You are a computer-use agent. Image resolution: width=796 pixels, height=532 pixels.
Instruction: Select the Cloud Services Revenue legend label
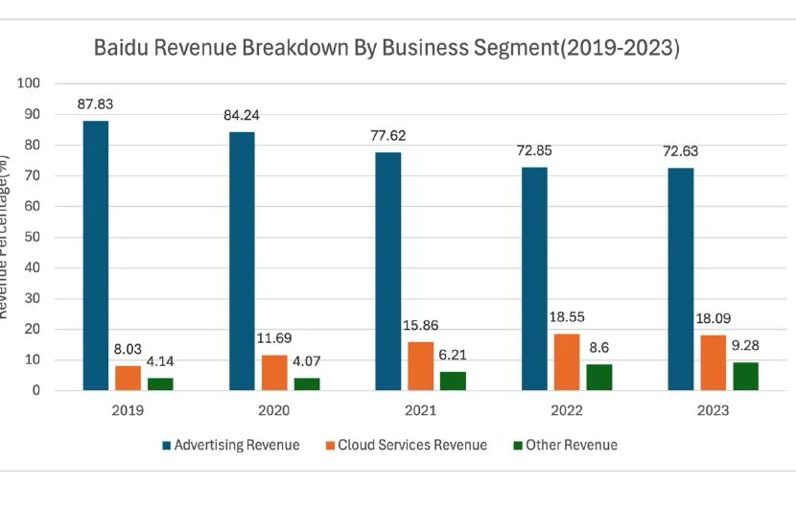(x=412, y=445)
